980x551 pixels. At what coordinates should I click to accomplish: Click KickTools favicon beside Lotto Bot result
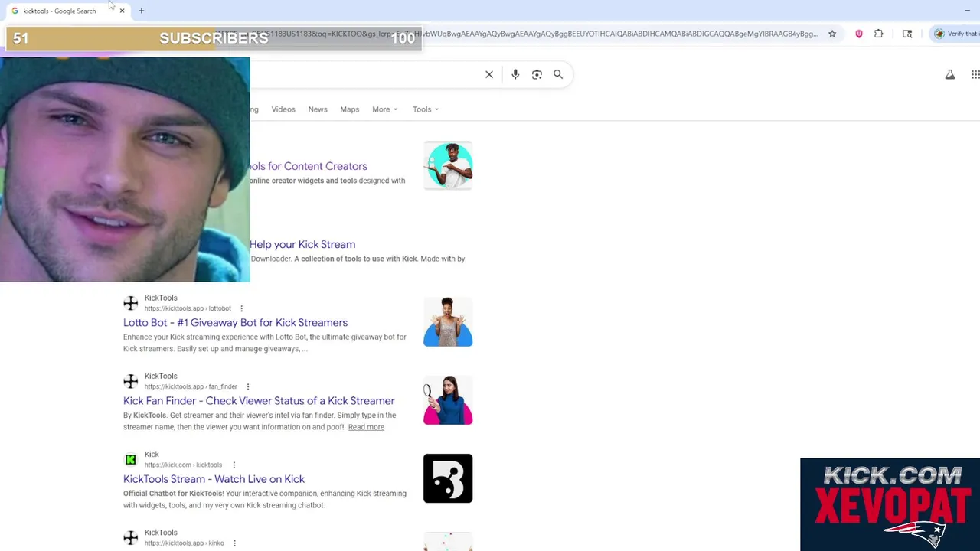(131, 303)
